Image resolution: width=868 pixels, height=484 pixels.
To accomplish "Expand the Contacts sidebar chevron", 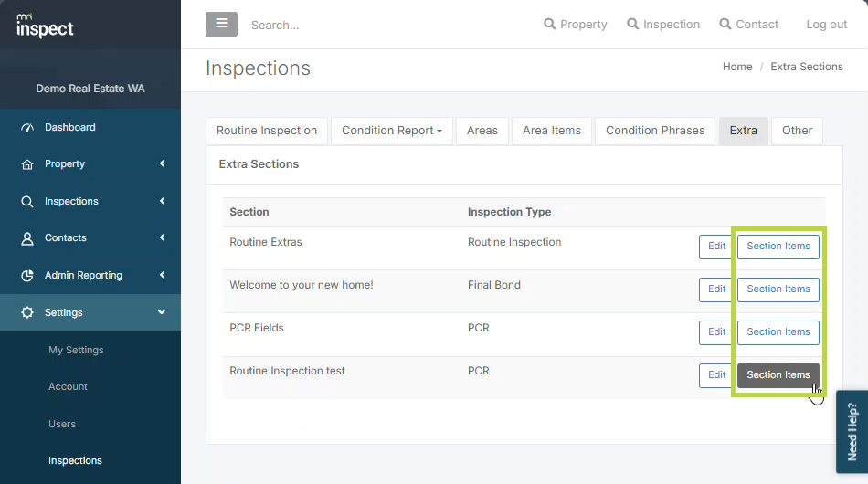I will 163,237.
